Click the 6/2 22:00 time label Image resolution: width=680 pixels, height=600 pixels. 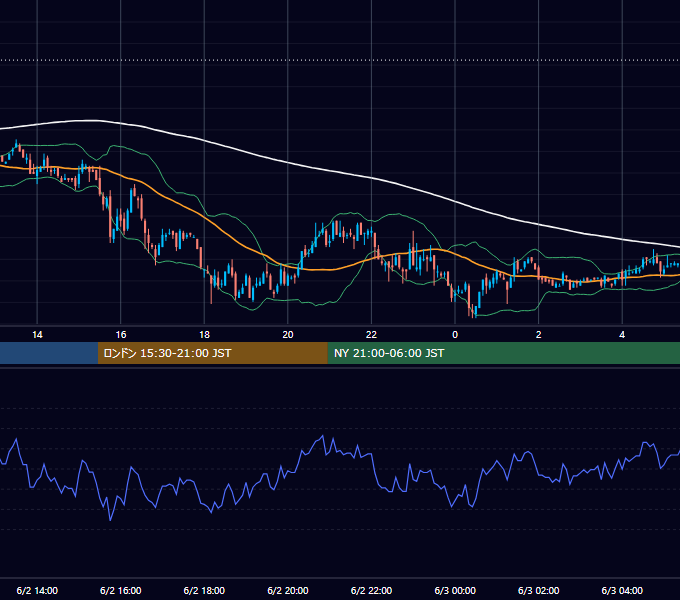pos(371,590)
